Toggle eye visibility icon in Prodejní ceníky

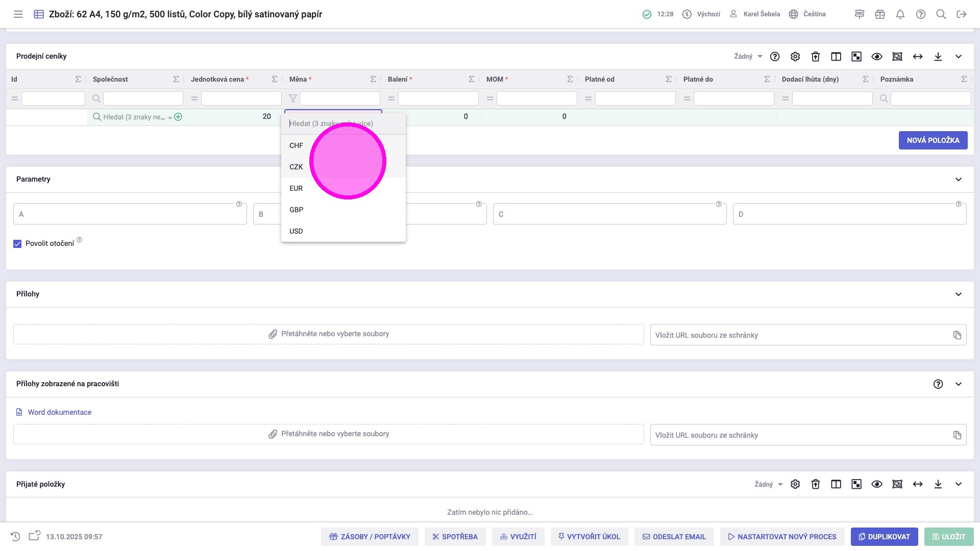tap(877, 57)
